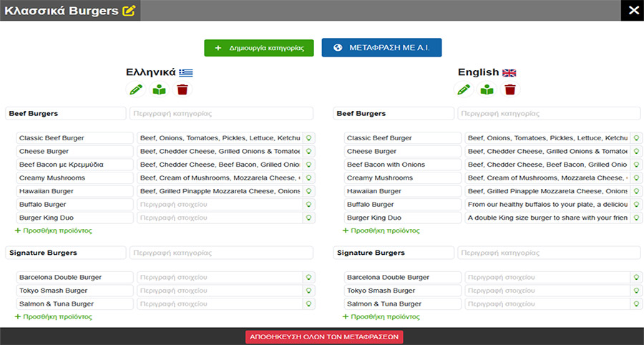The width and height of the screenshot is (644, 345).
Task: Click Greek Beef Burgers category description field
Action: 221,113
